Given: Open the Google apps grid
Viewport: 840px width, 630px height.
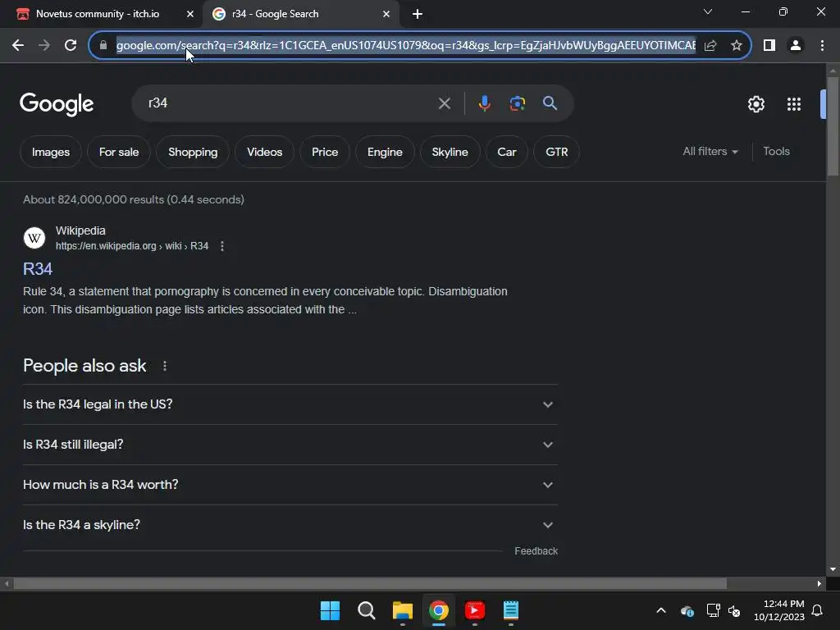Looking at the screenshot, I should 794,104.
